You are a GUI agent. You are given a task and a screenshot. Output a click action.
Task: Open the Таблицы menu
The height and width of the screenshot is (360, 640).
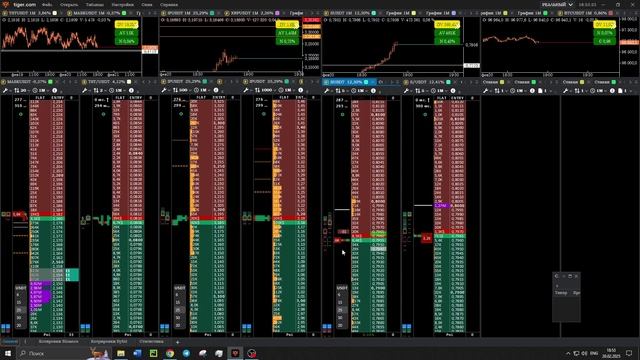coord(95,4)
